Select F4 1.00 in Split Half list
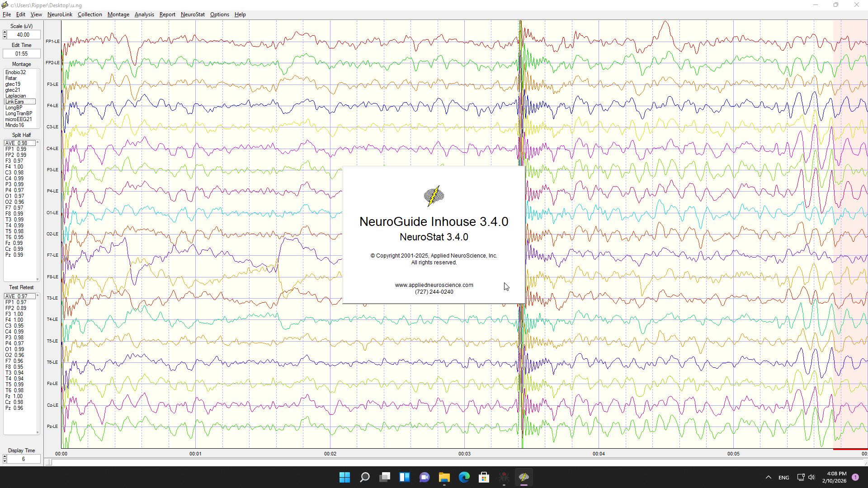The width and height of the screenshot is (868, 488). pos(14,167)
